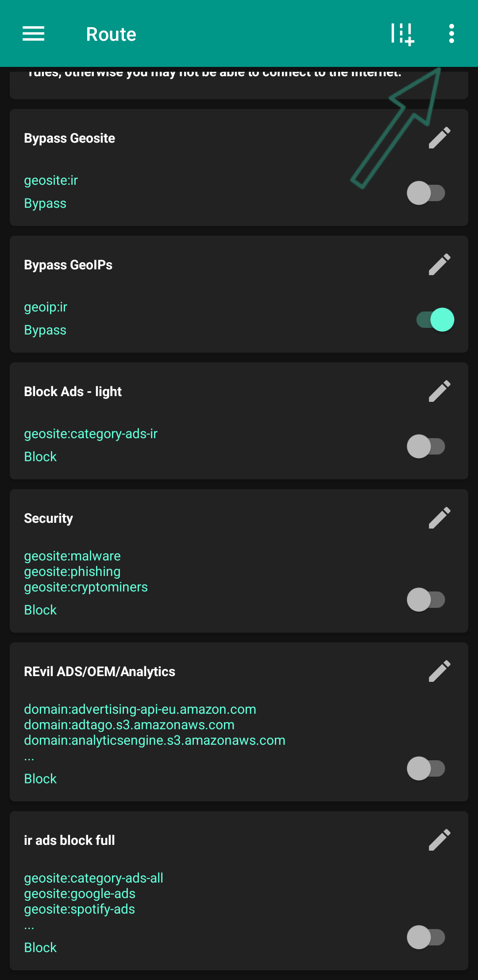
Task: Select the Bypass Geosite rule title
Action: click(69, 138)
